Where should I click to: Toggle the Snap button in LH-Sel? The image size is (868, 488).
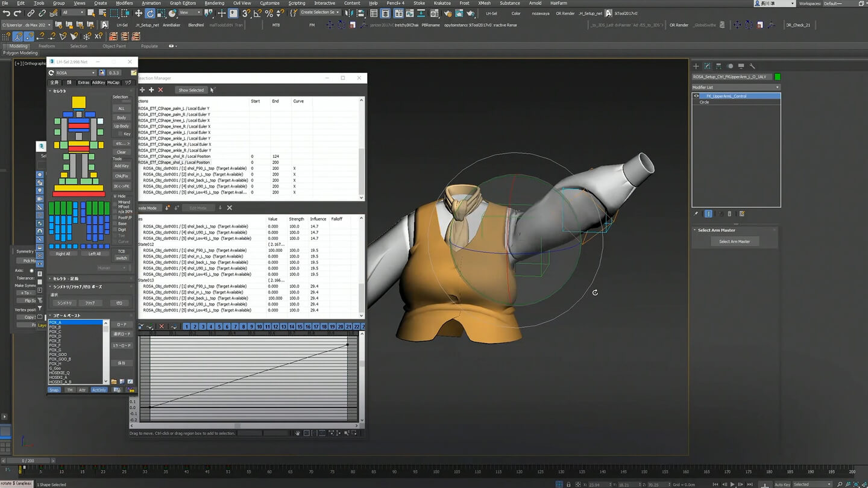(54, 390)
